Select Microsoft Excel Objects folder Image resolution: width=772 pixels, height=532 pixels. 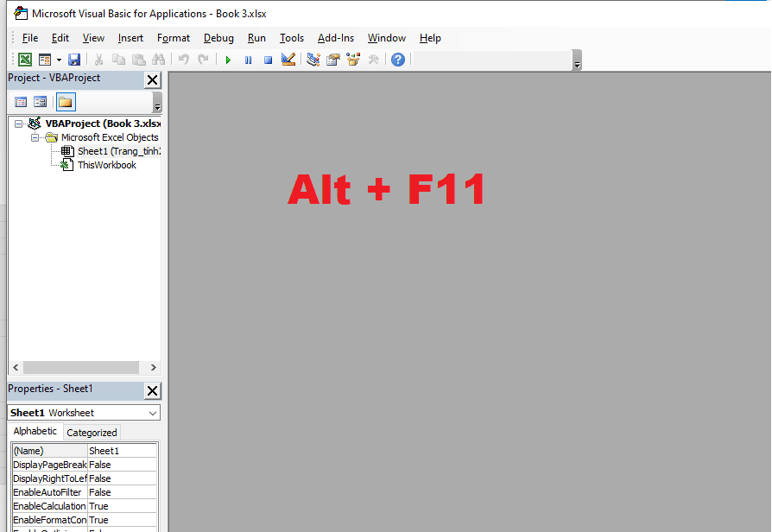(x=110, y=137)
